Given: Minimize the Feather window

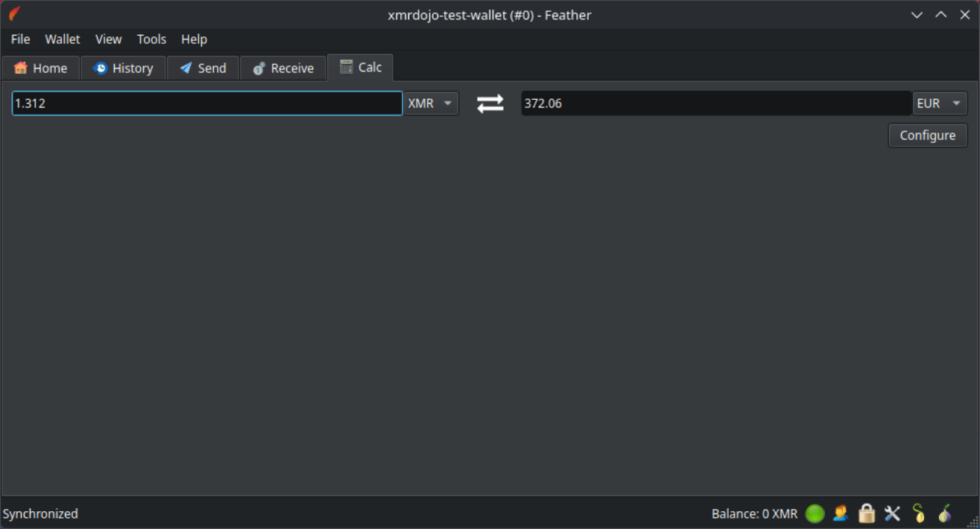Looking at the screenshot, I should 917,14.
